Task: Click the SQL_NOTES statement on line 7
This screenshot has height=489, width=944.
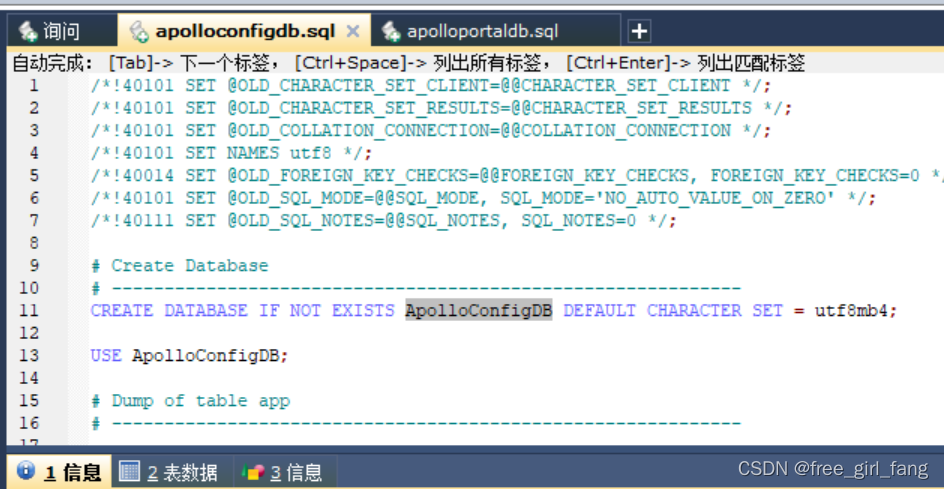Action: pyautogui.click(x=384, y=221)
